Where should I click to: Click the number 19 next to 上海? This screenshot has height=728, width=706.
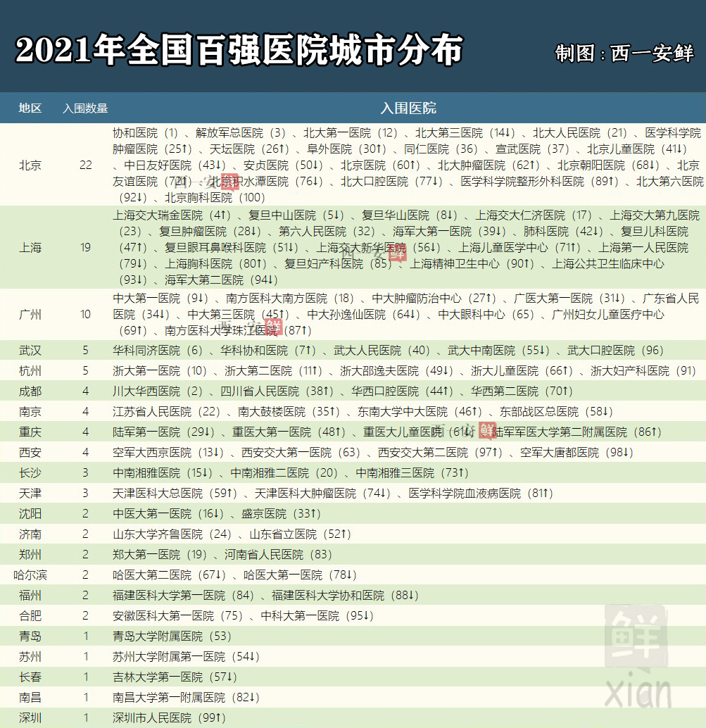pos(84,247)
